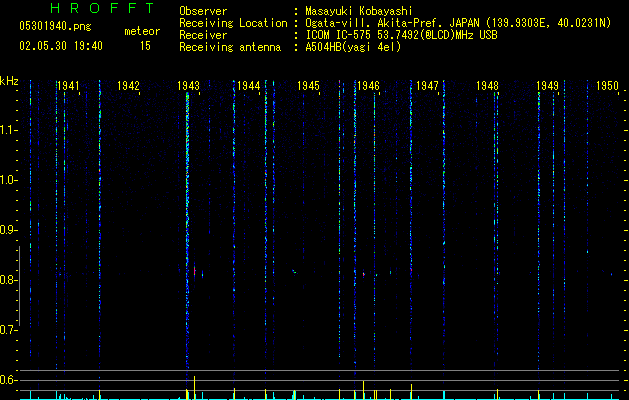This screenshot has height=400, width=629.
Task: Click the kHz axis unit label
Action: point(9,81)
